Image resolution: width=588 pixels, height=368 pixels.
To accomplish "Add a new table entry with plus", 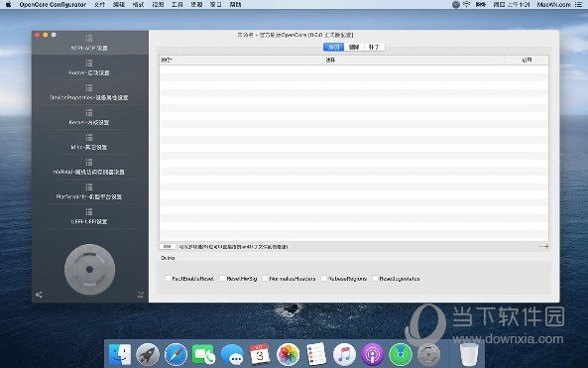I will pyautogui.click(x=546, y=246).
